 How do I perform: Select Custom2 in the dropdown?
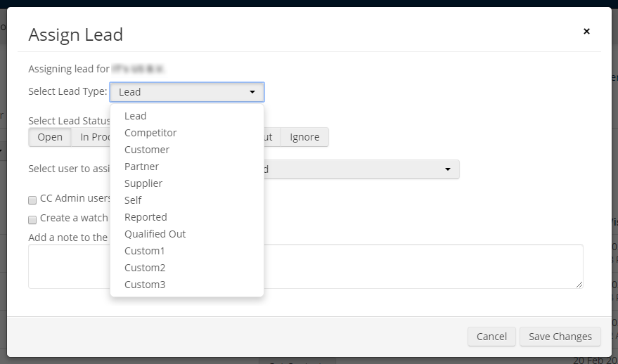(x=145, y=268)
